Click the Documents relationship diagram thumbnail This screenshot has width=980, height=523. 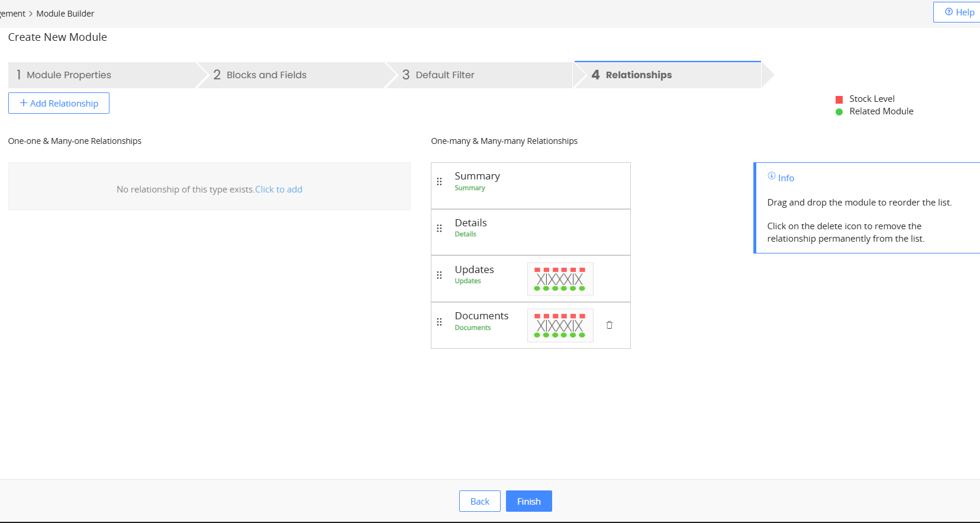[560, 326]
